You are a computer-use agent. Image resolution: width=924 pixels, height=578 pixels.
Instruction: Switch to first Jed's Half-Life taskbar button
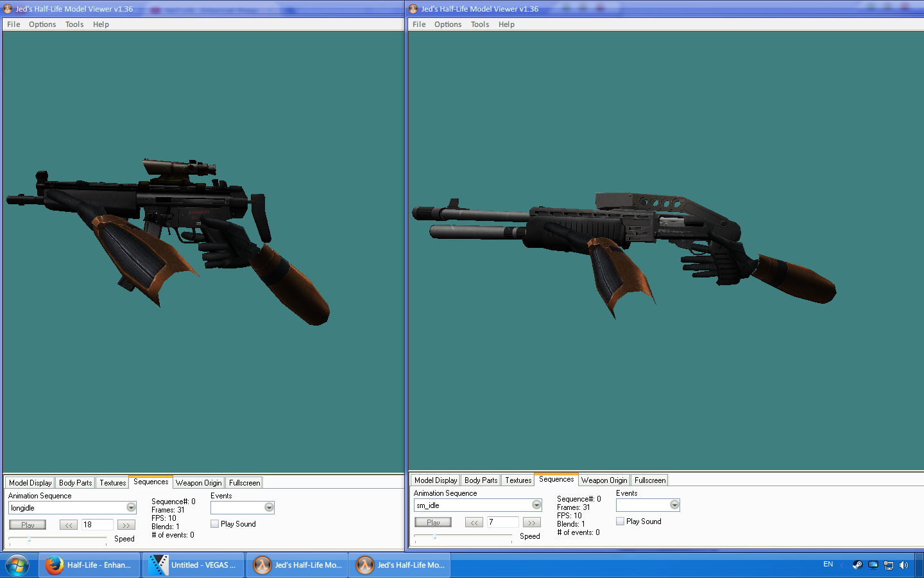[x=297, y=565]
